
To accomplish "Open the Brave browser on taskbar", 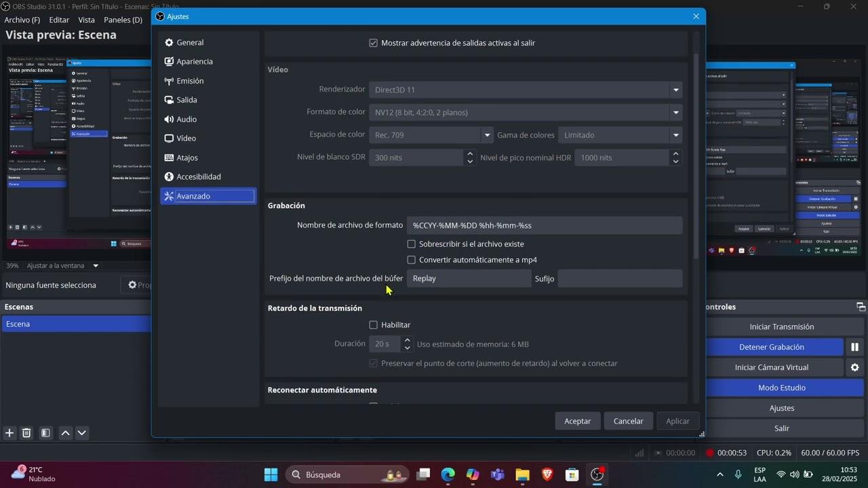I will pyautogui.click(x=547, y=474).
